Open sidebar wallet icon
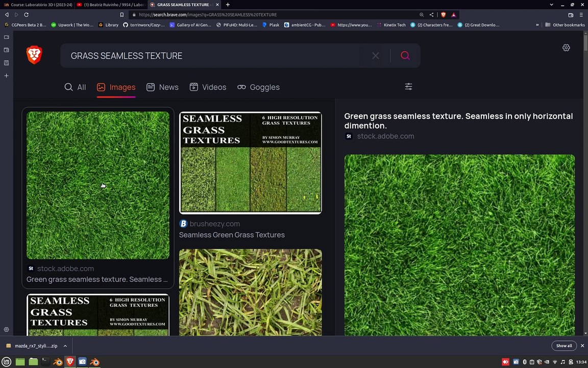The image size is (588, 368). coord(6,50)
